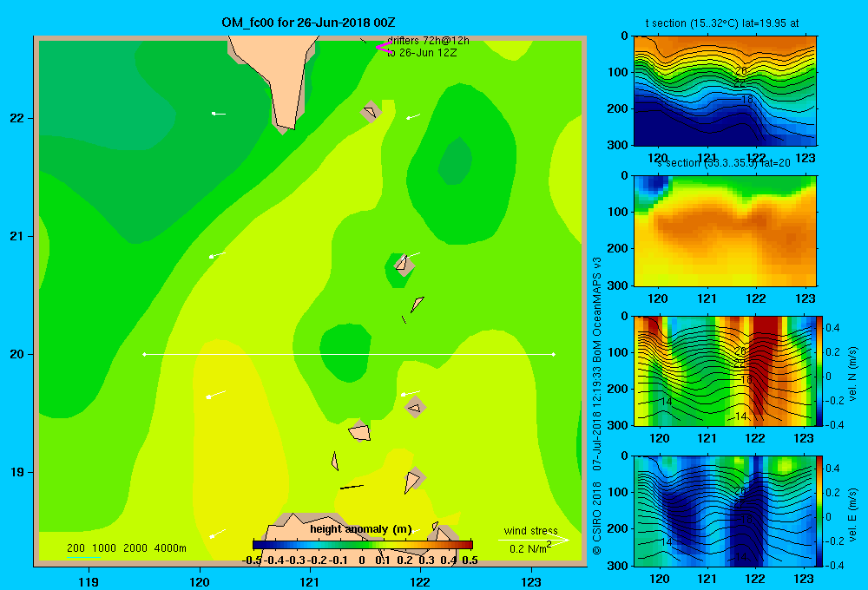
Task: Click the vel. E velocity color bar
Action: [x=820, y=511]
